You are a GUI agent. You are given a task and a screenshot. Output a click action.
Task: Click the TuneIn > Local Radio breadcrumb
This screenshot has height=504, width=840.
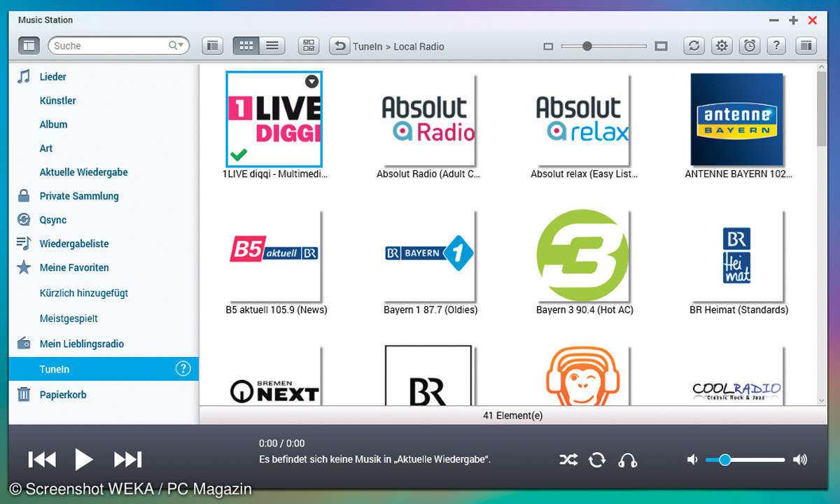[x=398, y=46]
